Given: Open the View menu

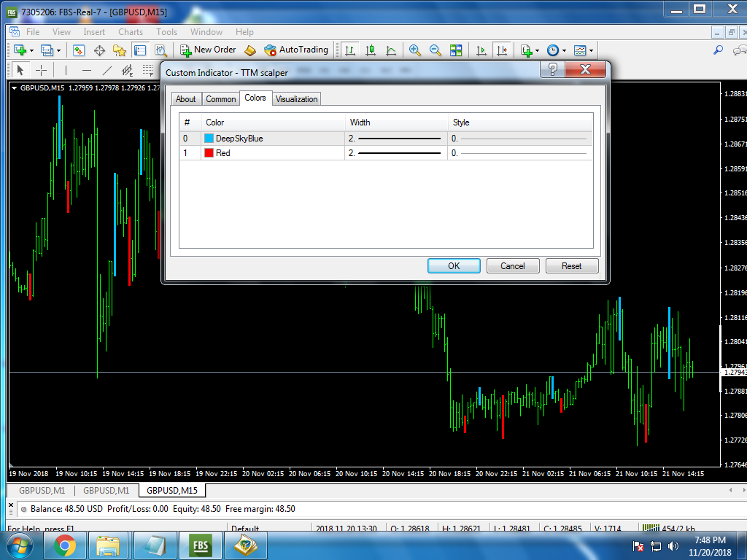Looking at the screenshot, I should (61, 32).
